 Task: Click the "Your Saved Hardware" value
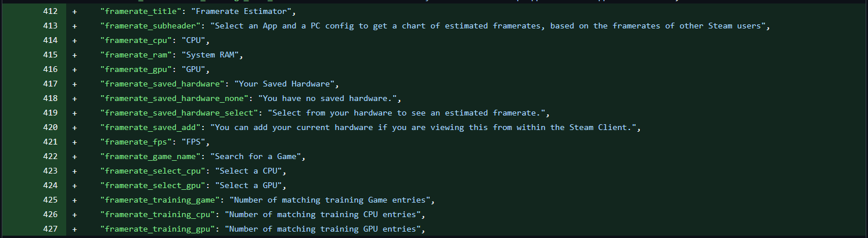282,84
